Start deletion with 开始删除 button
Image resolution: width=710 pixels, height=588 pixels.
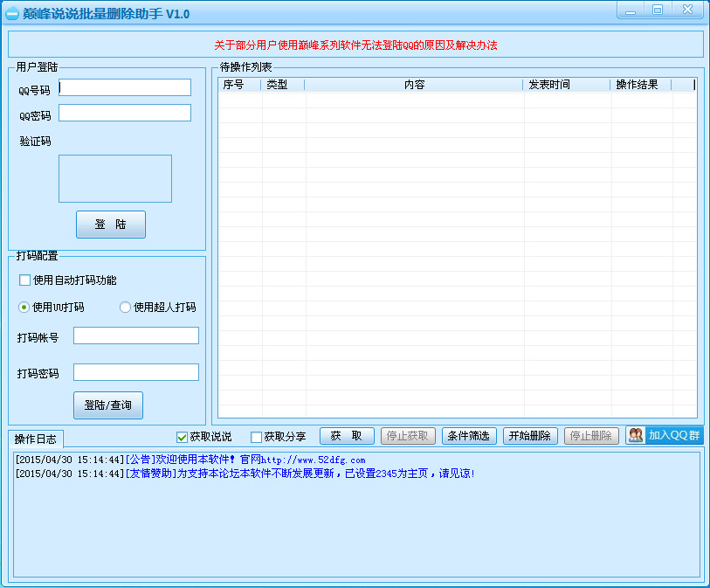[x=529, y=436]
